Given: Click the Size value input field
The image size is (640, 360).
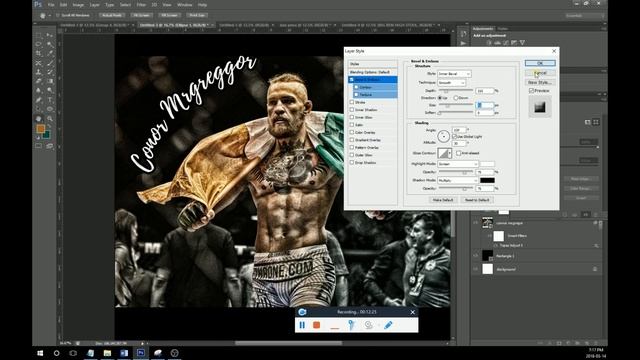Looking at the screenshot, I should 485,105.
